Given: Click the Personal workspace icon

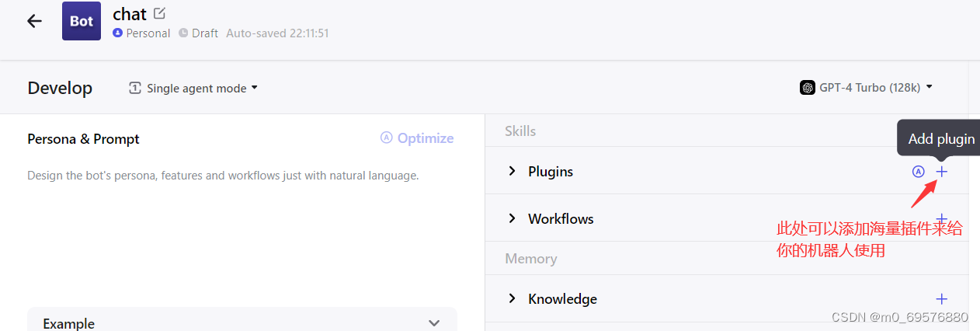Looking at the screenshot, I should (117, 33).
